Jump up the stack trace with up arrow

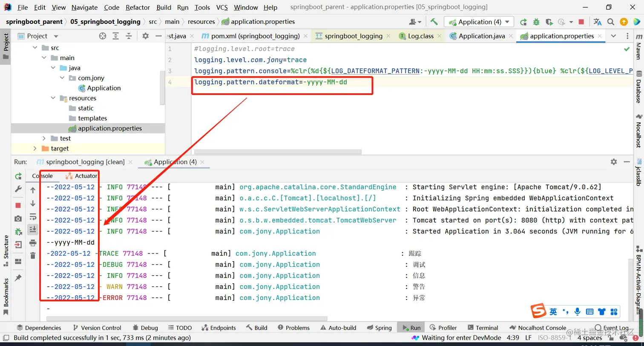click(x=33, y=190)
